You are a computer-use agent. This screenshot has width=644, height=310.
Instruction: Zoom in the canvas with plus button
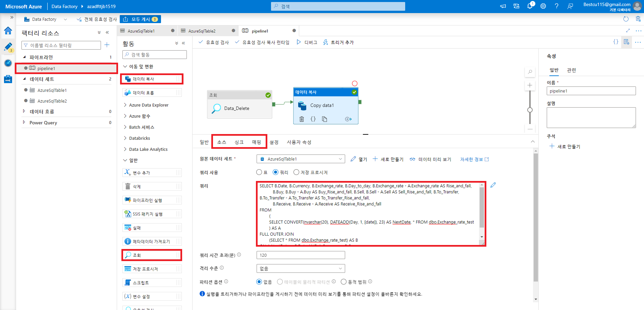(530, 85)
